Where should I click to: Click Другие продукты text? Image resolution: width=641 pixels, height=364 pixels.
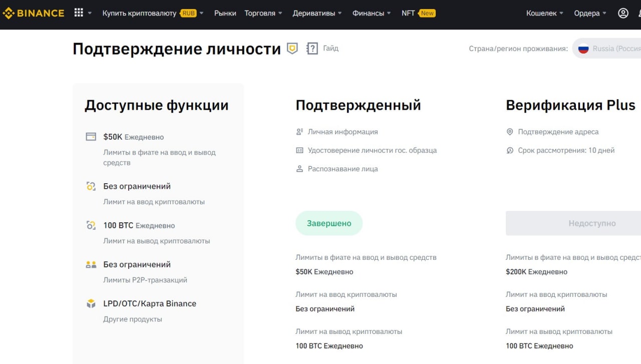point(133,319)
